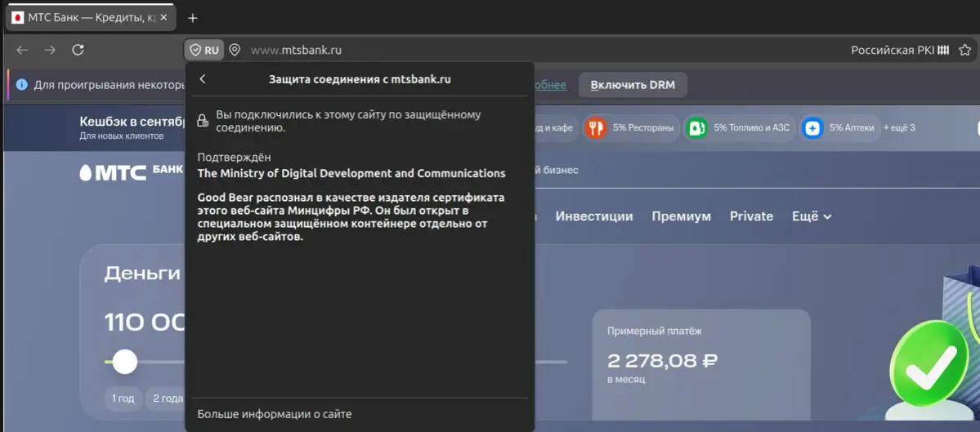Image resolution: width=980 pixels, height=432 pixels.
Task: Go back to previous page
Action: (23, 50)
